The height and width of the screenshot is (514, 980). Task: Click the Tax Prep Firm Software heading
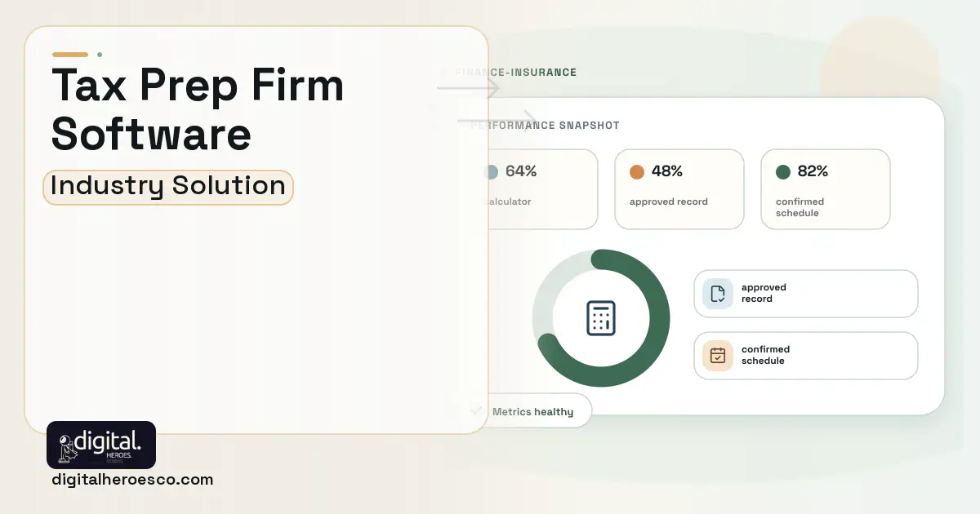pos(198,109)
